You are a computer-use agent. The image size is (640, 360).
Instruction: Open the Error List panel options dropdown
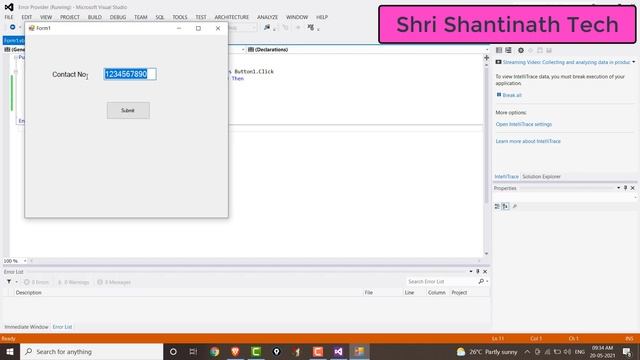point(471,271)
